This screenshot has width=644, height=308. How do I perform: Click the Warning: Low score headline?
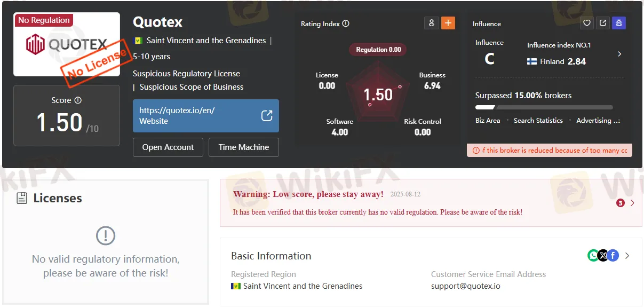click(x=308, y=194)
